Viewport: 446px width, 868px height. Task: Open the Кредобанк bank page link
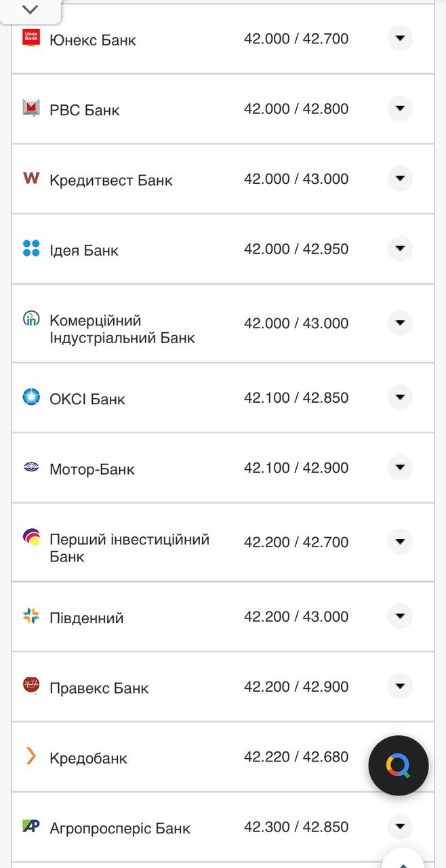point(87,757)
